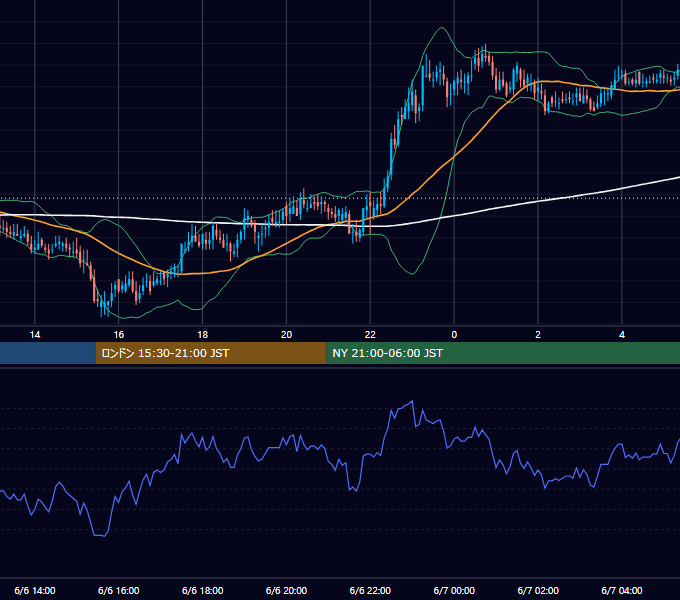The width and height of the screenshot is (680, 600).
Task: Click the 18 hour axis label
Action: (x=203, y=335)
